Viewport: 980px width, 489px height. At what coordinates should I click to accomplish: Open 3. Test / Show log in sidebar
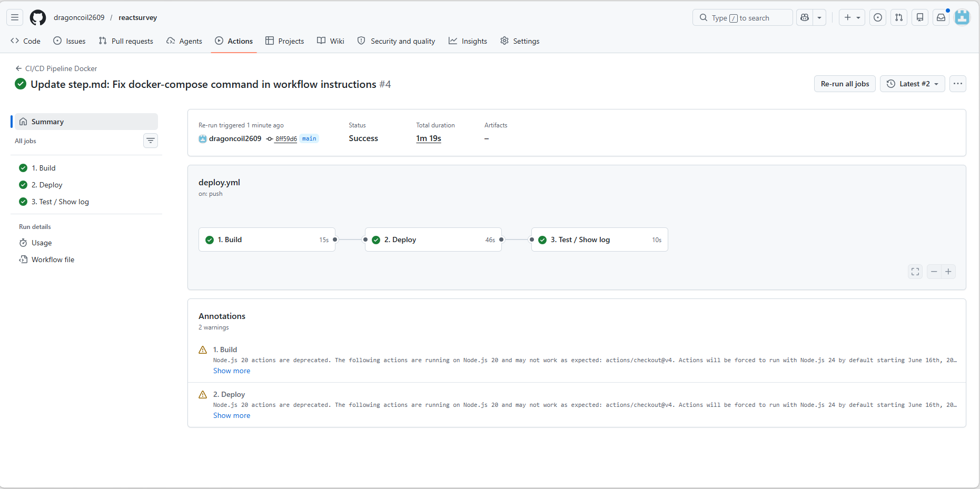86,202
